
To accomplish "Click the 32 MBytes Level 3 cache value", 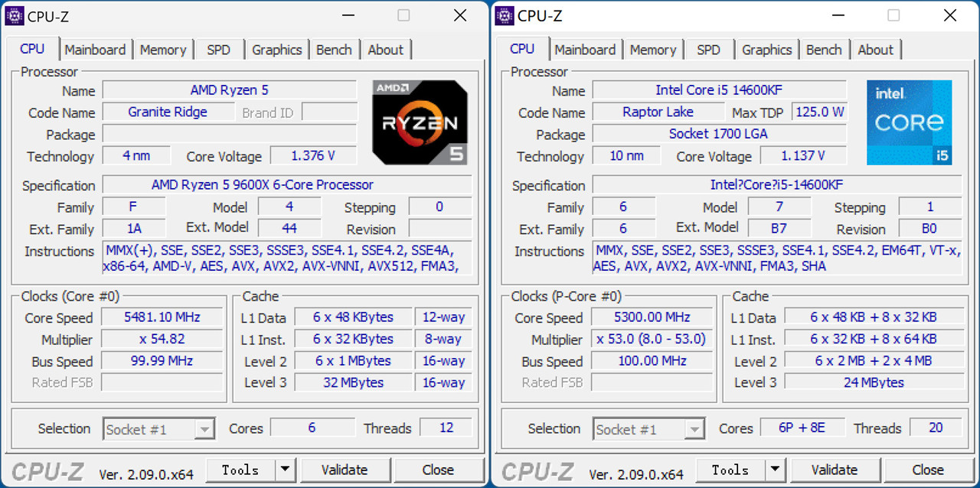I will pyautogui.click(x=353, y=382).
